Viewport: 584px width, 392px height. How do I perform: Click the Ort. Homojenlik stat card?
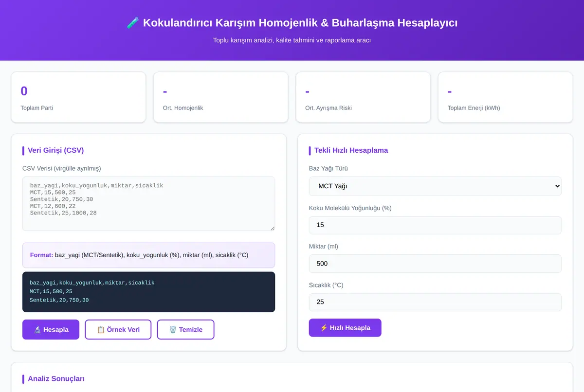220,97
